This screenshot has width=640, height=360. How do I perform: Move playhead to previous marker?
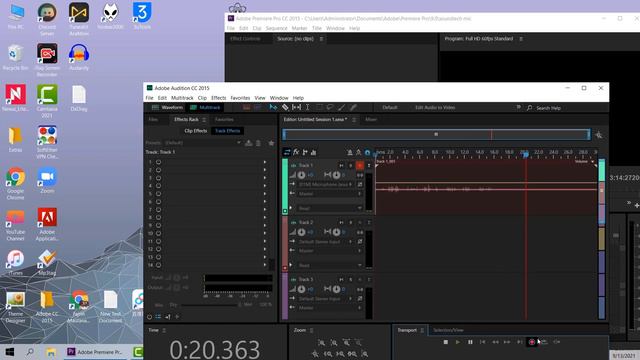(x=482, y=342)
